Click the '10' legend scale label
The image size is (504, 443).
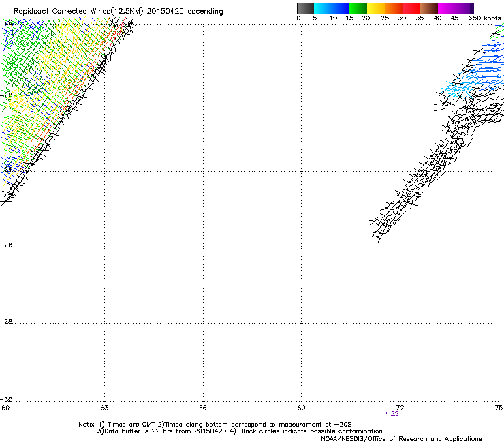[x=333, y=18]
